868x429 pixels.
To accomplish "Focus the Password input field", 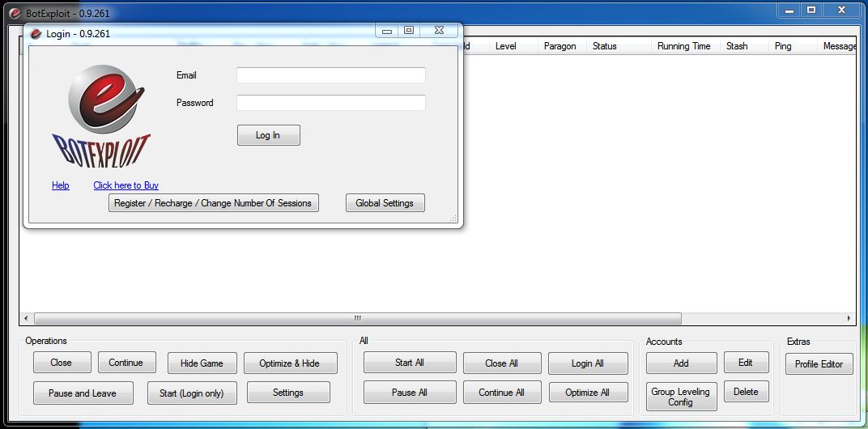I will [331, 103].
